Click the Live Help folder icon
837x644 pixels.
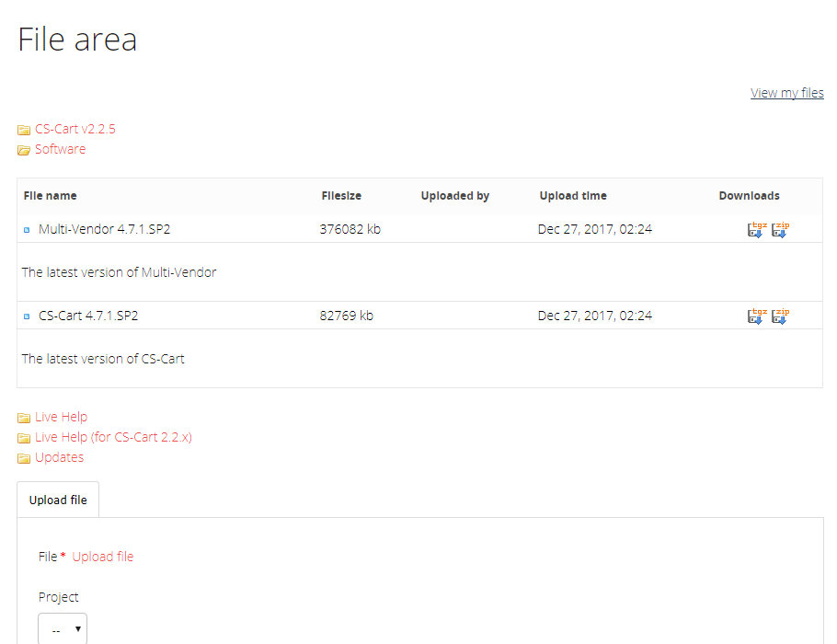(24, 418)
